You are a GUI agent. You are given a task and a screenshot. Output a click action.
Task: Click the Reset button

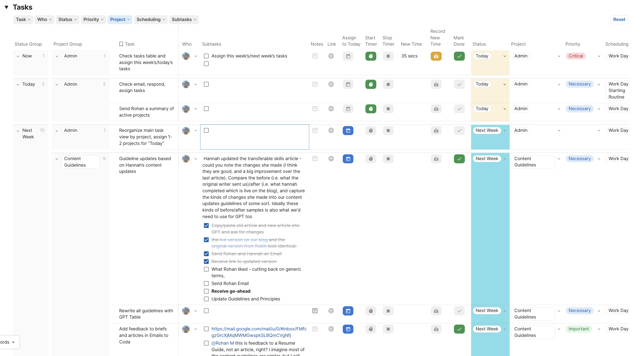[x=619, y=20]
